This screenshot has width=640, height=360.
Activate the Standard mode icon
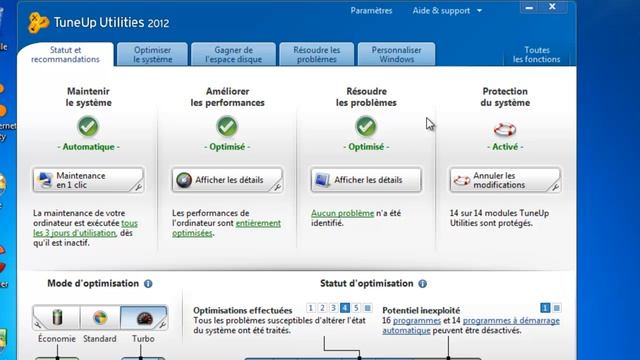100,317
